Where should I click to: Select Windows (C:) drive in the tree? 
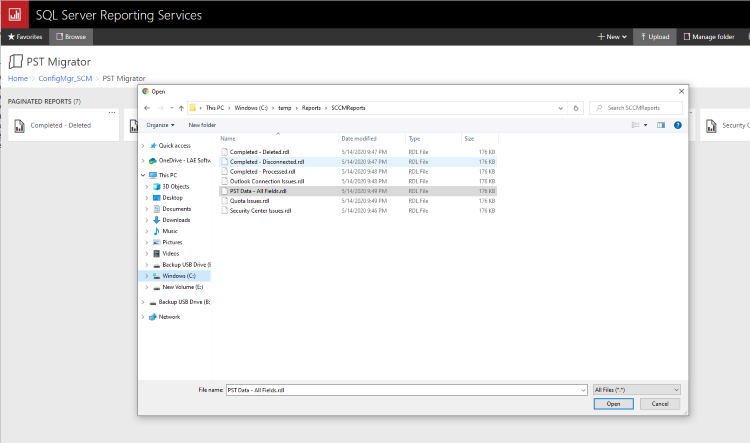(x=178, y=276)
